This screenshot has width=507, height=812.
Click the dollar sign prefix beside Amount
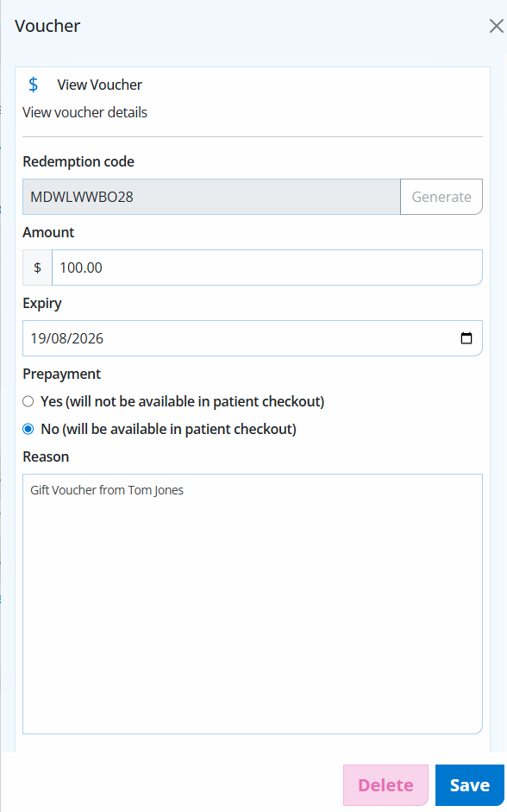pos(37,268)
